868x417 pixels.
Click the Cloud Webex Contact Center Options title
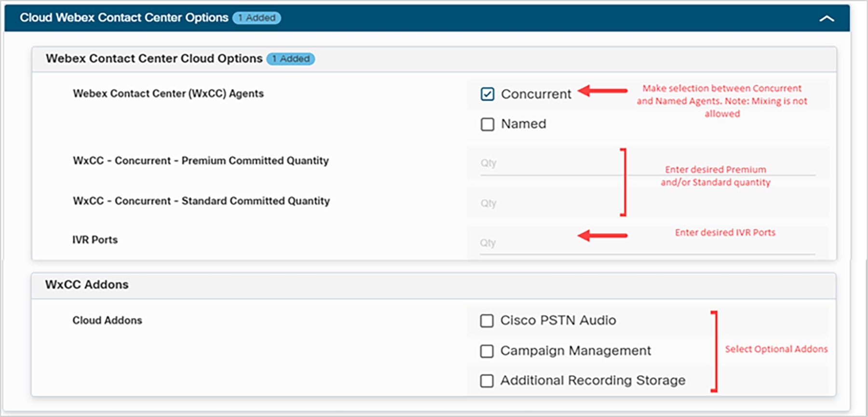tap(124, 18)
